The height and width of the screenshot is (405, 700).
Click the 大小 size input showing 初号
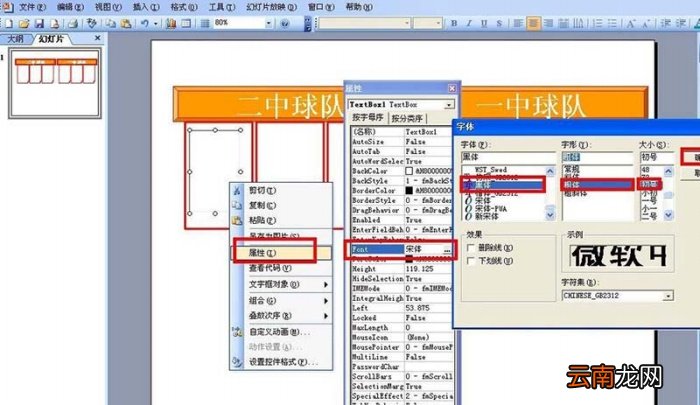pos(656,157)
